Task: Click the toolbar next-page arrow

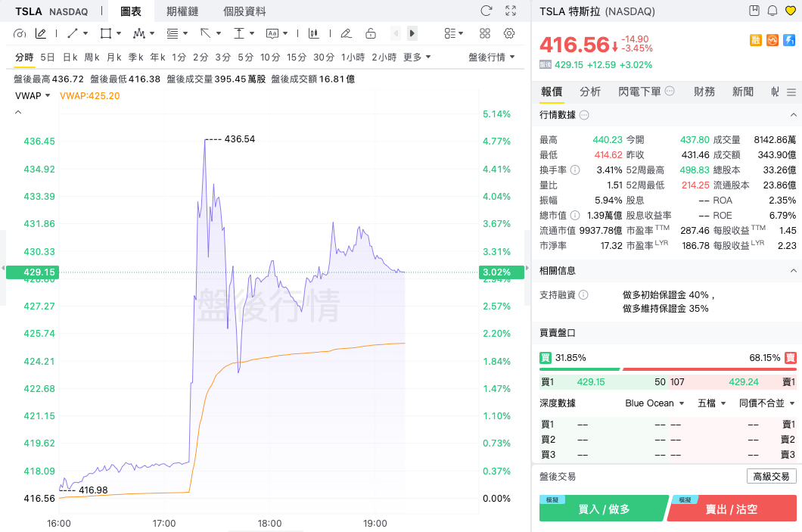Action: pyautogui.click(x=412, y=34)
